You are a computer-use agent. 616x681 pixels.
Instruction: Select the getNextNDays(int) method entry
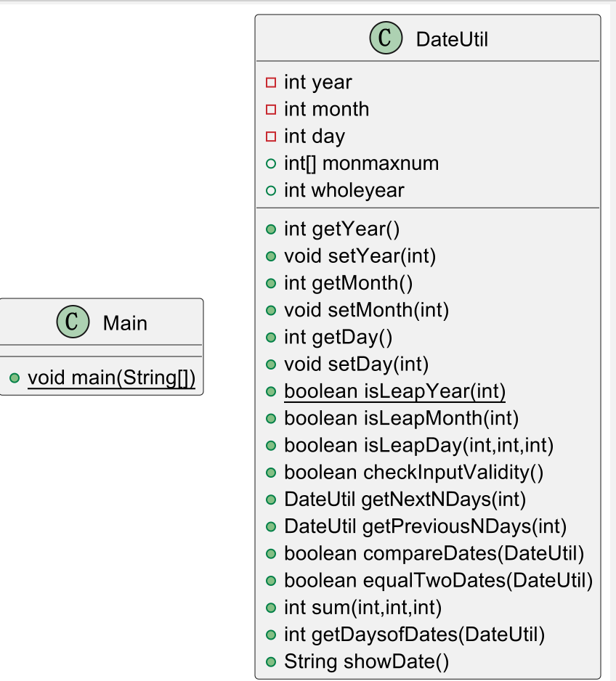(x=405, y=499)
